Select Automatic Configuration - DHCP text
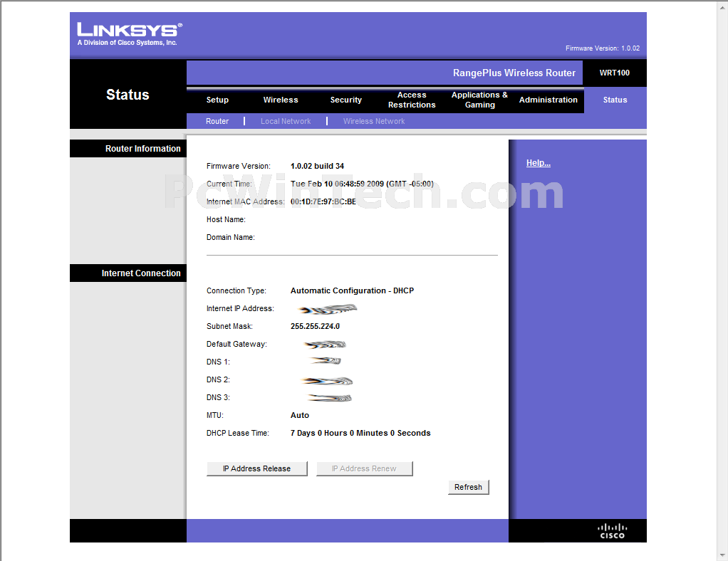Screen dimensions: 728x561 [x=352, y=290]
